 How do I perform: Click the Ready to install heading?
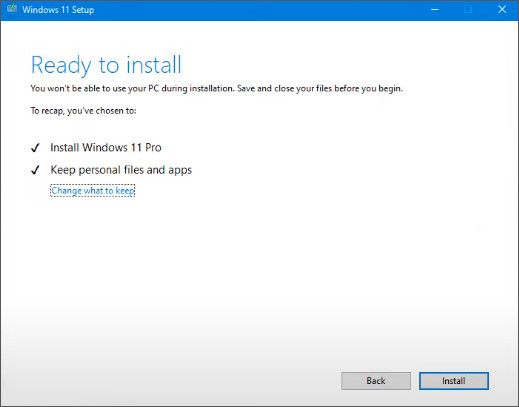click(x=106, y=65)
